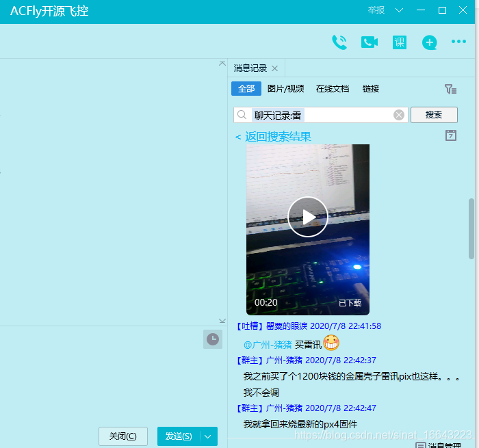This screenshot has height=448, width=479.
Task: Play the 00:20 video
Action: (308, 217)
